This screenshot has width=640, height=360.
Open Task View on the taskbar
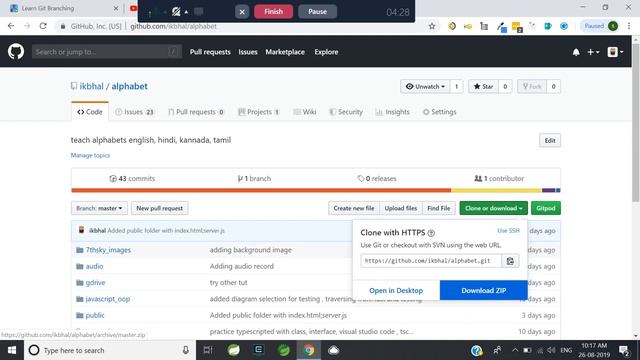(x=208, y=350)
